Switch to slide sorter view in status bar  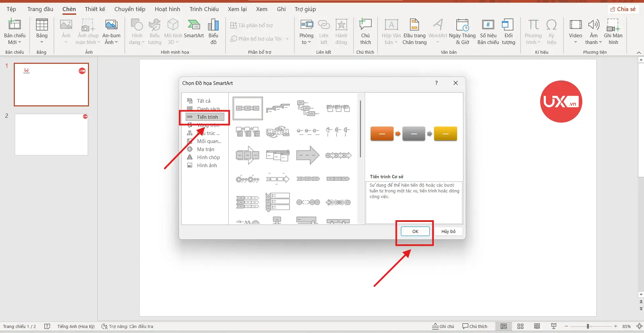tap(520, 326)
